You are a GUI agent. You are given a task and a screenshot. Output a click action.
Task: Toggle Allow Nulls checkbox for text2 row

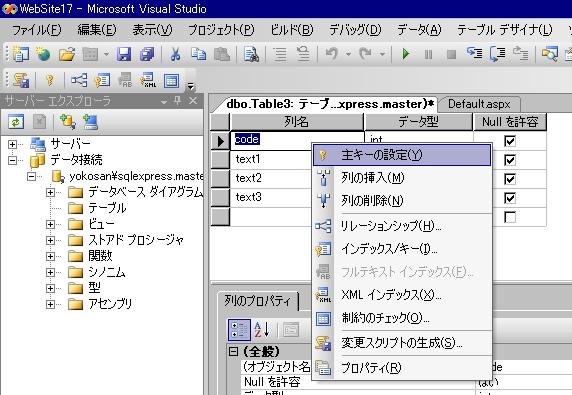[x=510, y=179]
